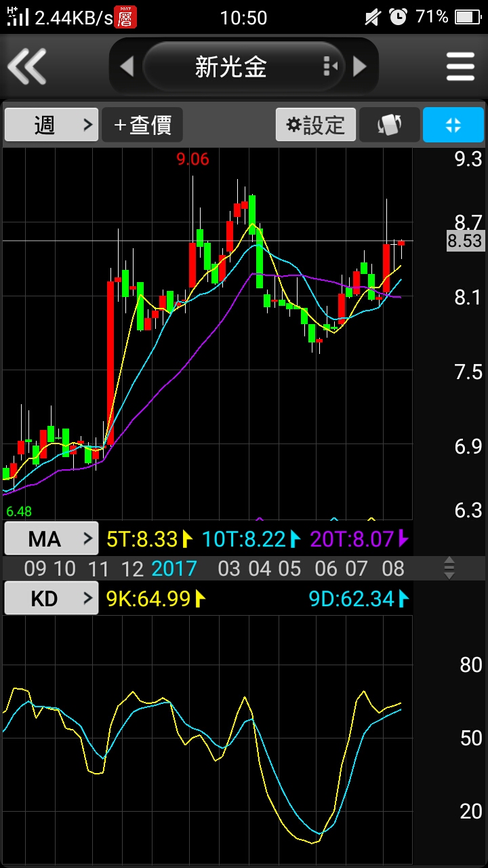Tap the red calendar notification icon

tap(125, 17)
